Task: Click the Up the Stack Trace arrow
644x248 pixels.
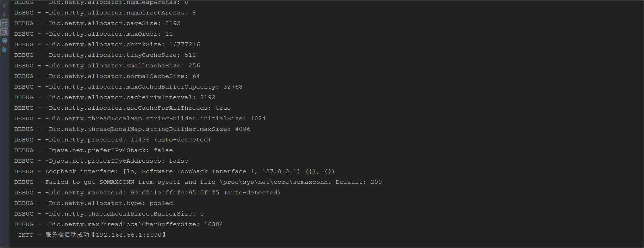Action: [x=4, y=6]
